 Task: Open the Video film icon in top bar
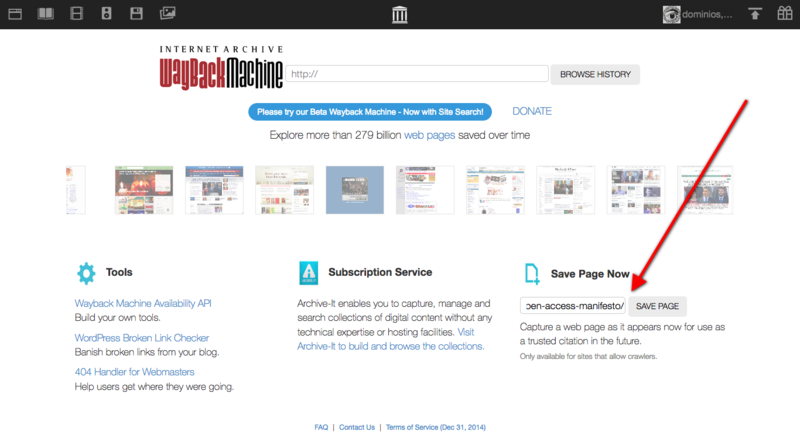pos(77,13)
